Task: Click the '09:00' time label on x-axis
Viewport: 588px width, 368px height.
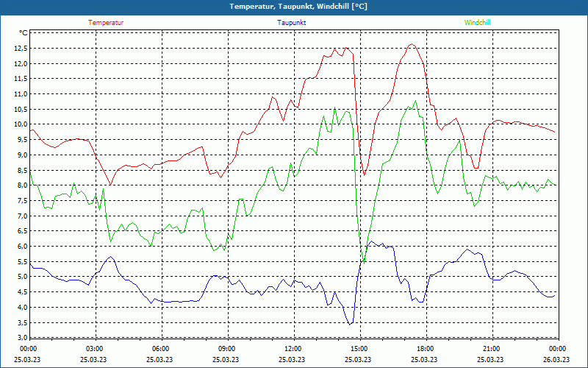Action: 227,349
